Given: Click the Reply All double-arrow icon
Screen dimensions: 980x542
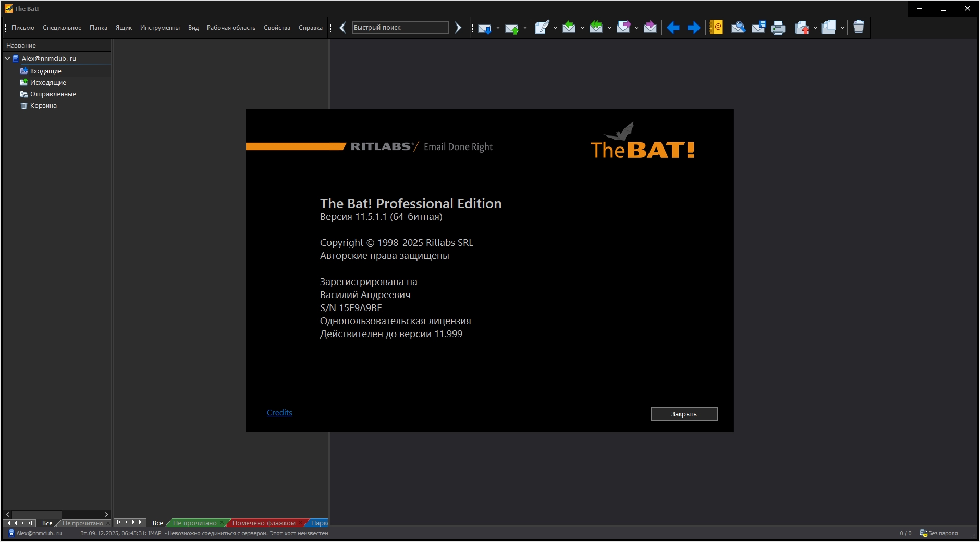Looking at the screenshot, I should tap(596, 28).
